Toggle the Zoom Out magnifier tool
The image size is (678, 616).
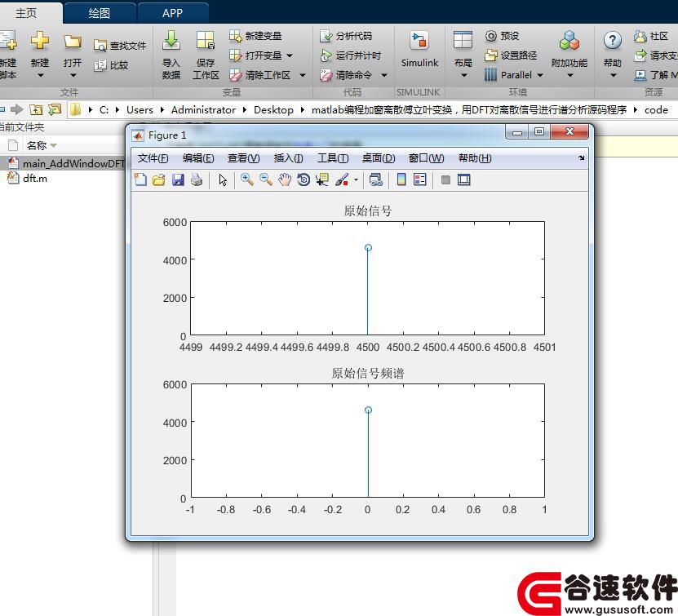266,179
